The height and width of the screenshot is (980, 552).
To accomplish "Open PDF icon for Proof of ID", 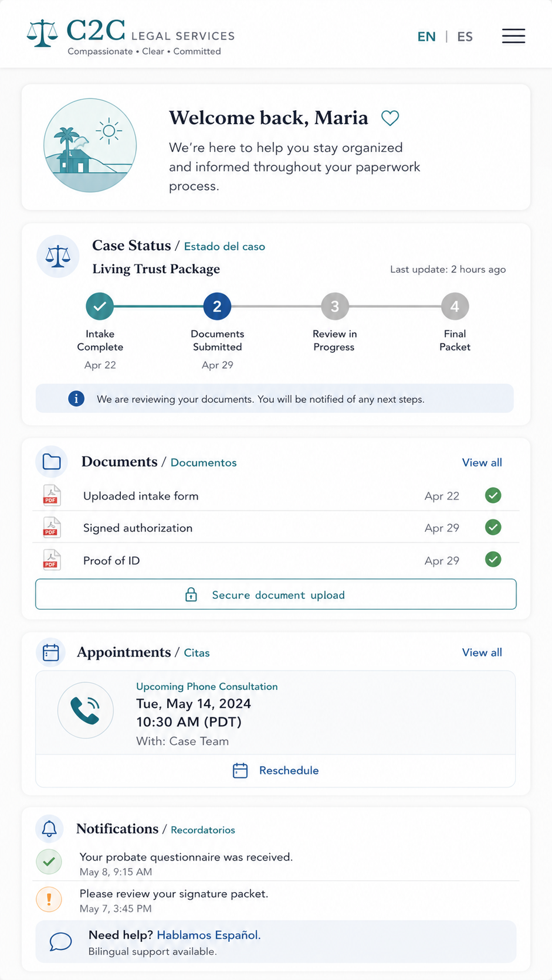I will coord(52,560).
